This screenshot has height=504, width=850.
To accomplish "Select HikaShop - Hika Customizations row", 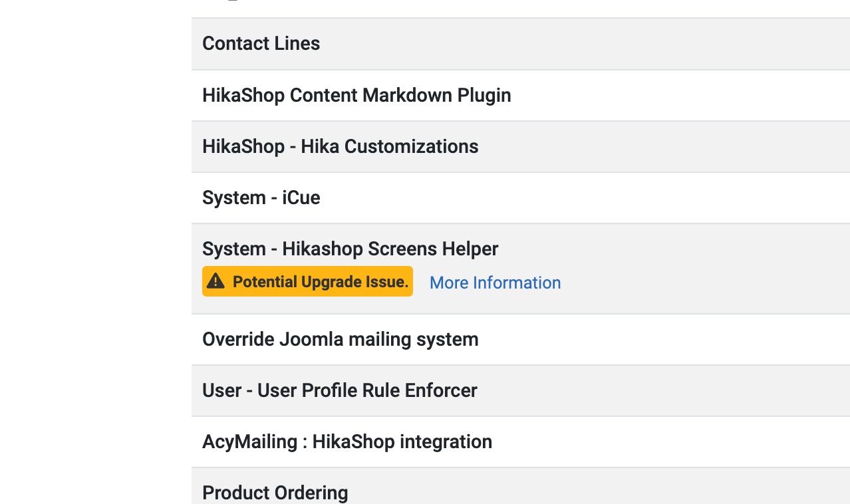I will (x=521, y=147).
